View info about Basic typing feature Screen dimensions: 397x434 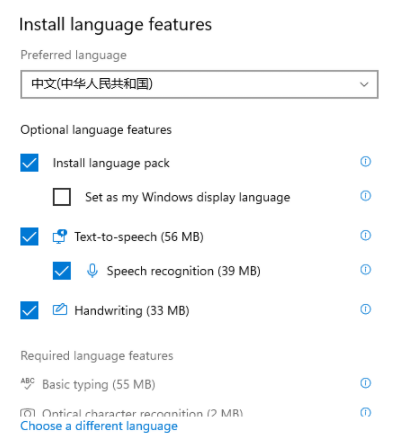point(365,383)
